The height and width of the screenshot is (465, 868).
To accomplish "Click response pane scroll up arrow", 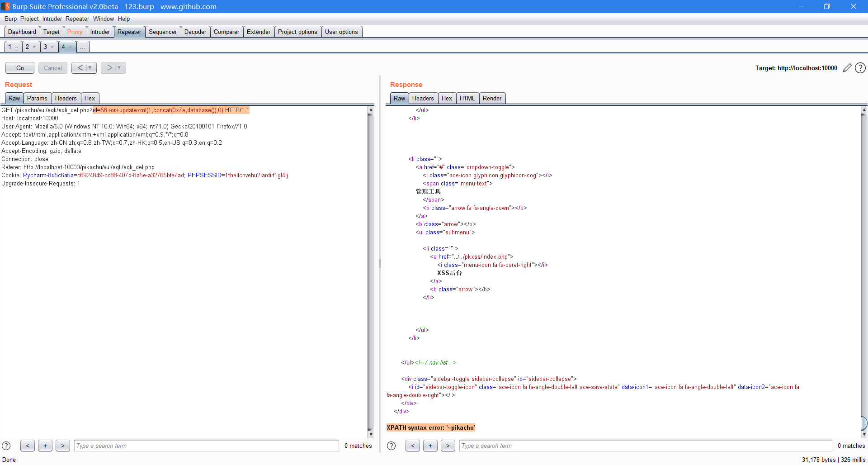I will pos(864,110).
